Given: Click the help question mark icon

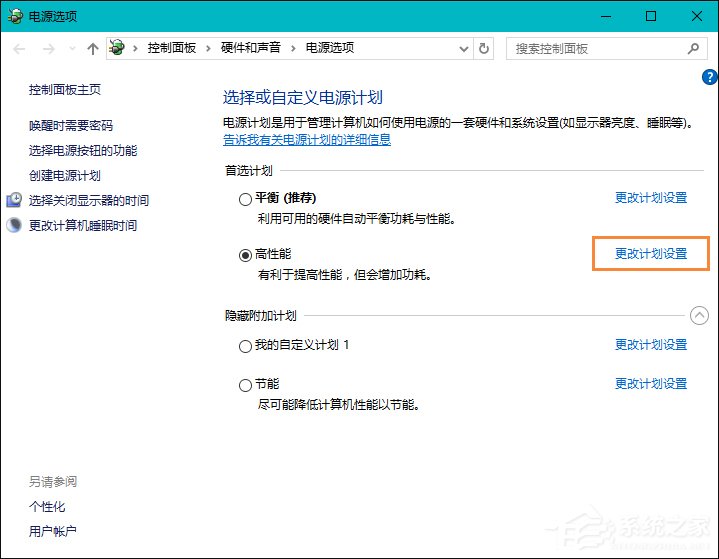Looking at the screenshot, I should (x=709, y=77).
